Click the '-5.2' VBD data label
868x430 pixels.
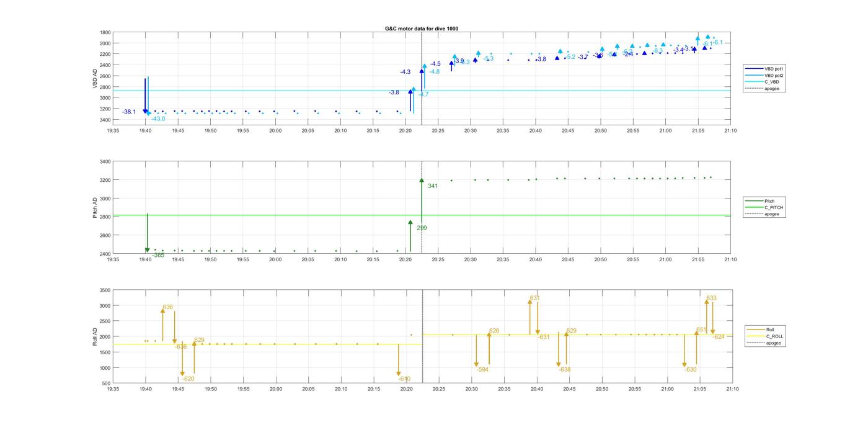coord(570,56)
